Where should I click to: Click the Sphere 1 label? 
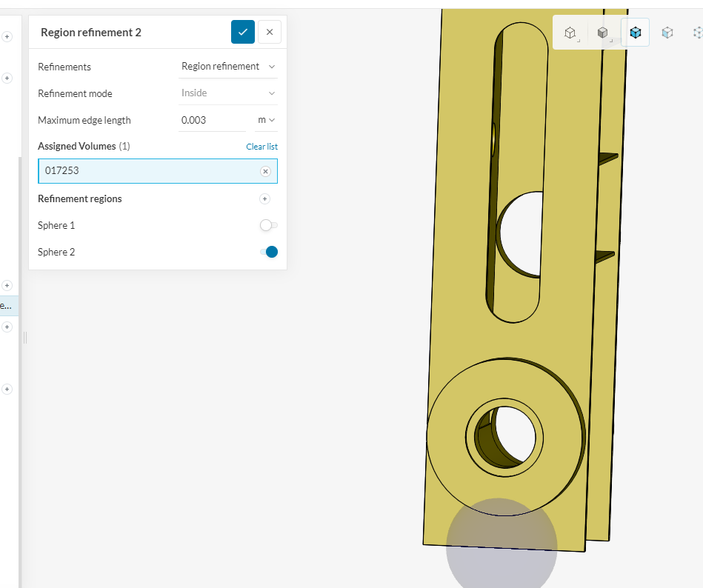tap(56, 225)
